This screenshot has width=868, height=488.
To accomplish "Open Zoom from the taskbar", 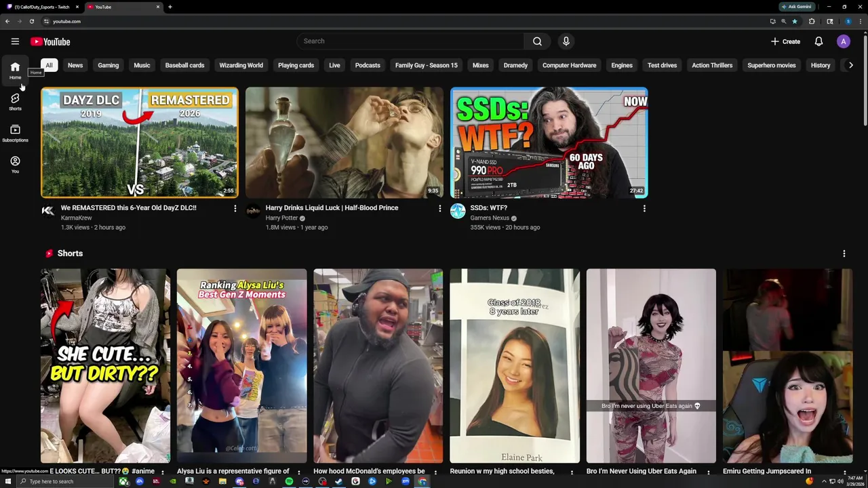I will click(406, 482).
